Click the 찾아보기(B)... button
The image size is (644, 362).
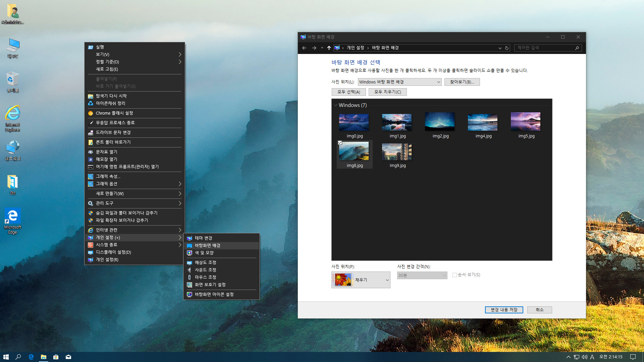pyautogui.click(x=462, y=82)
